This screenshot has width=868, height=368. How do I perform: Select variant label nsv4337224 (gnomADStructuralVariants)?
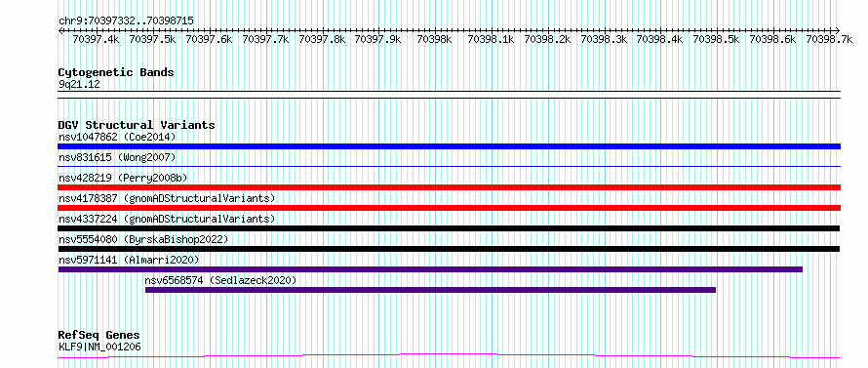[x=167, y=219]
